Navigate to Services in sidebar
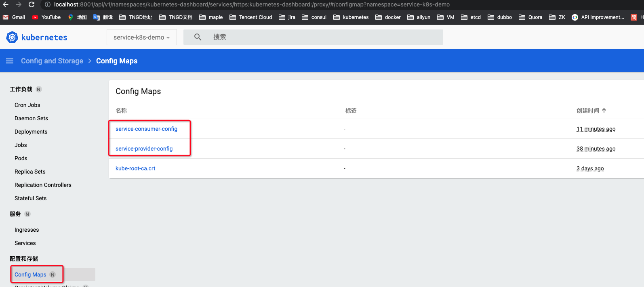This screenshot has width=644, height=287. pos(25,243)
